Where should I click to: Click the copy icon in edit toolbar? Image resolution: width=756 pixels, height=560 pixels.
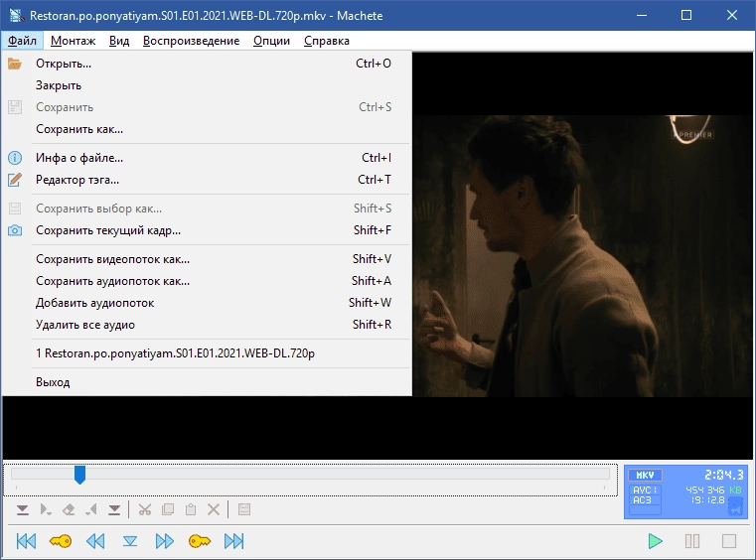168,509
